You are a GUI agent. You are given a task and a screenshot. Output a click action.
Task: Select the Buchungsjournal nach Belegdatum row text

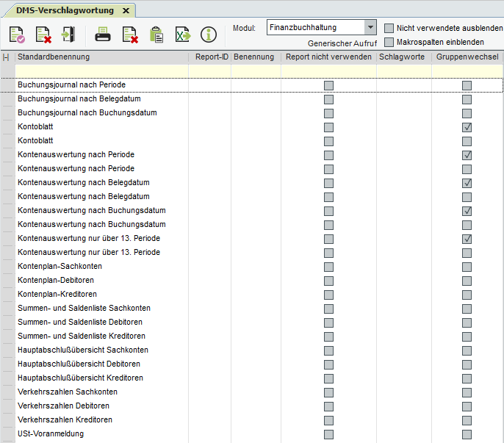tap(79, 98)
